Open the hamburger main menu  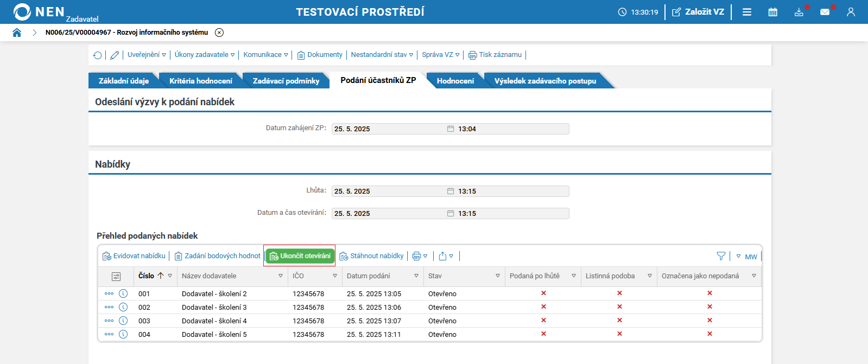pyautogui.click(x=747, y=12)
